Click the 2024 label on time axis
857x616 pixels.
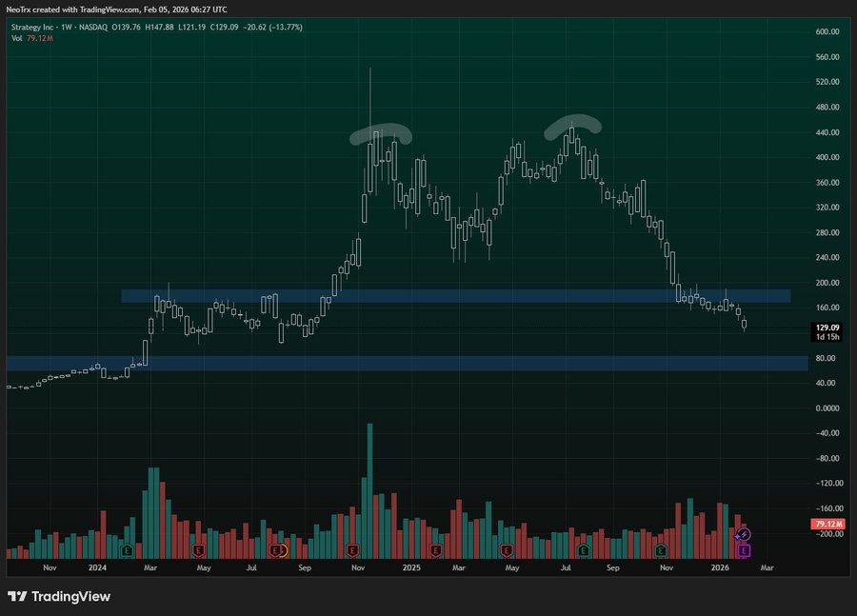coord(97,567)
